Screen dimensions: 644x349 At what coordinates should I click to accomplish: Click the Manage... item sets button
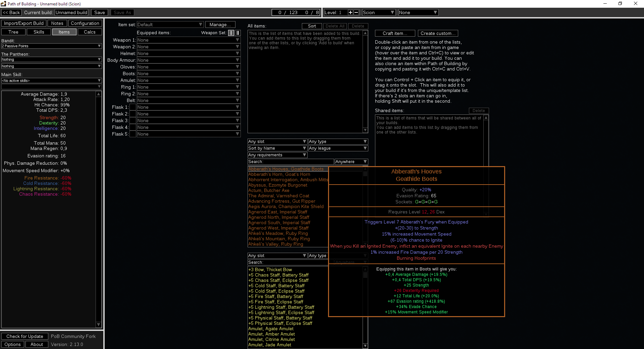pos(220,24)
